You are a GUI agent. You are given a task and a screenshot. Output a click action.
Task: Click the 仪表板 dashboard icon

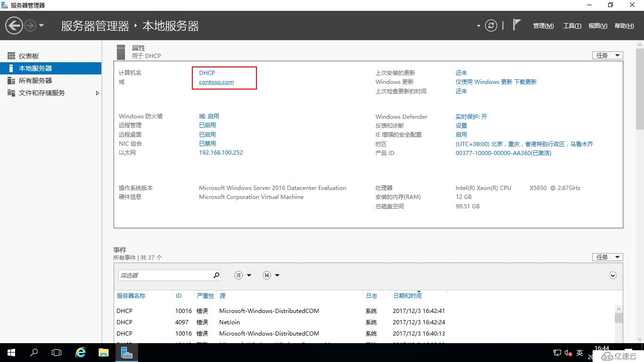tap(11, 56)
